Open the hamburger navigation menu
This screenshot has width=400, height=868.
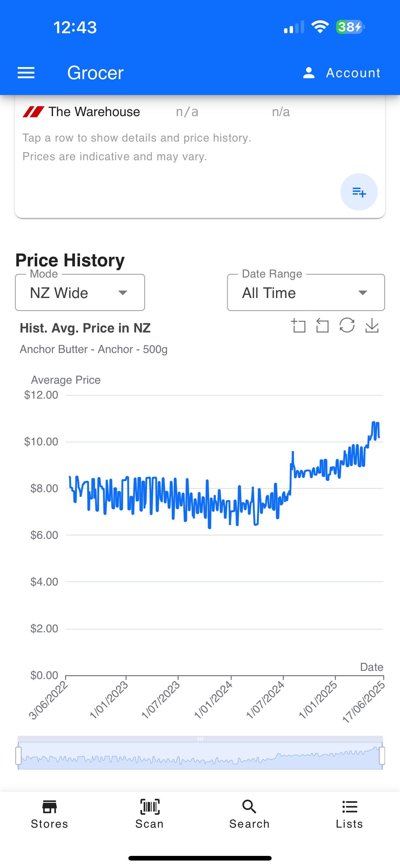click(26, 73)
